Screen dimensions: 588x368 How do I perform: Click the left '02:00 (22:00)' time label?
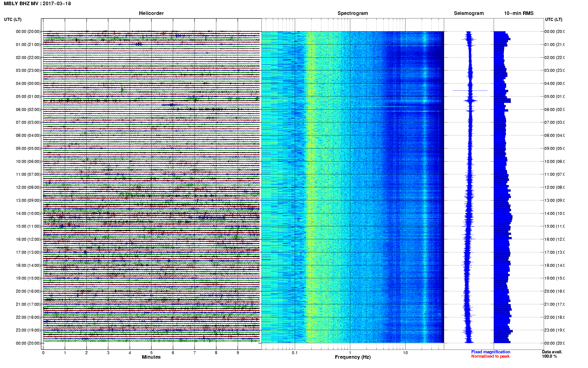pos(28,58)
